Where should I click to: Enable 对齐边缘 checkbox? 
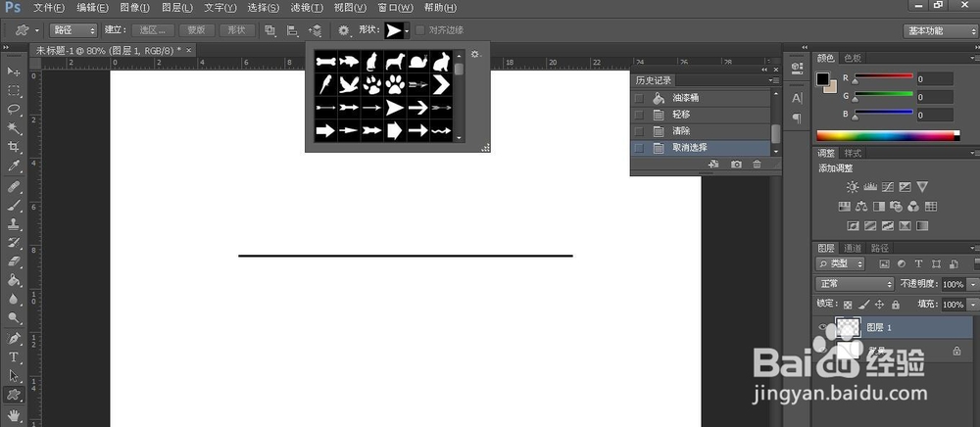pyautogui.click(x=420, y=30)
